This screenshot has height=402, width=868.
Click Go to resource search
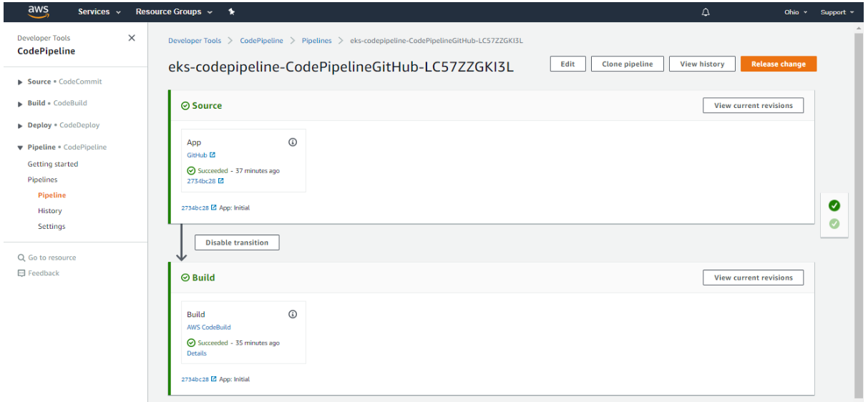click(x=47, y=258)
